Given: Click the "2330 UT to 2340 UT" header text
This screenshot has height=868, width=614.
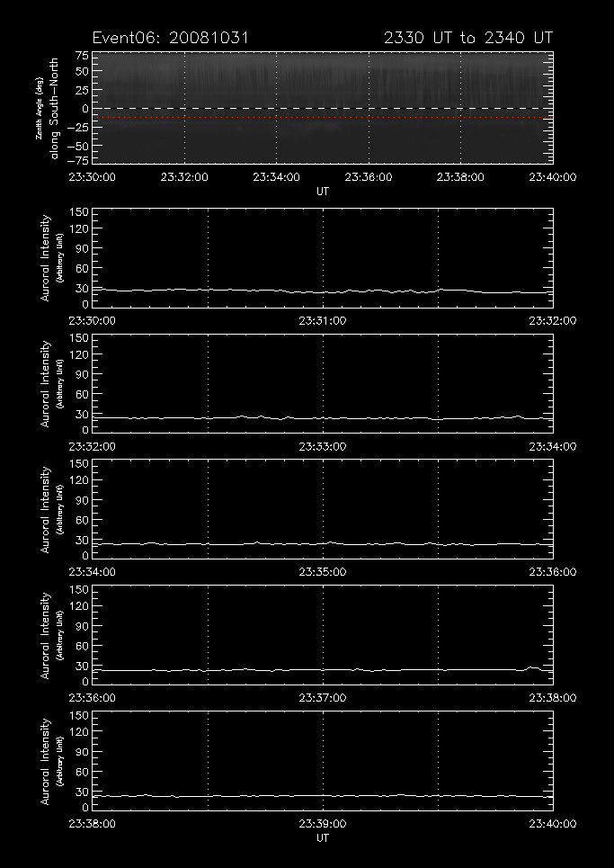Looking at the screenshot, I should coord(468,38).
